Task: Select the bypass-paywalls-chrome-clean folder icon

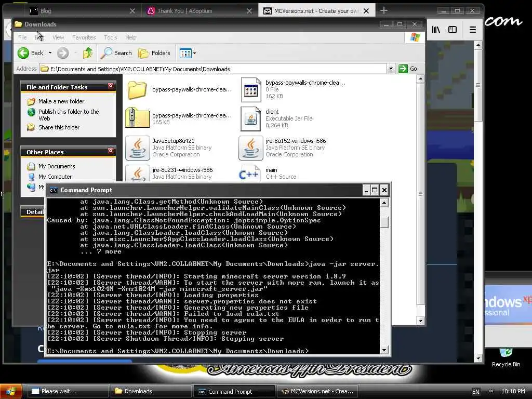Action: tap(137, 90)
